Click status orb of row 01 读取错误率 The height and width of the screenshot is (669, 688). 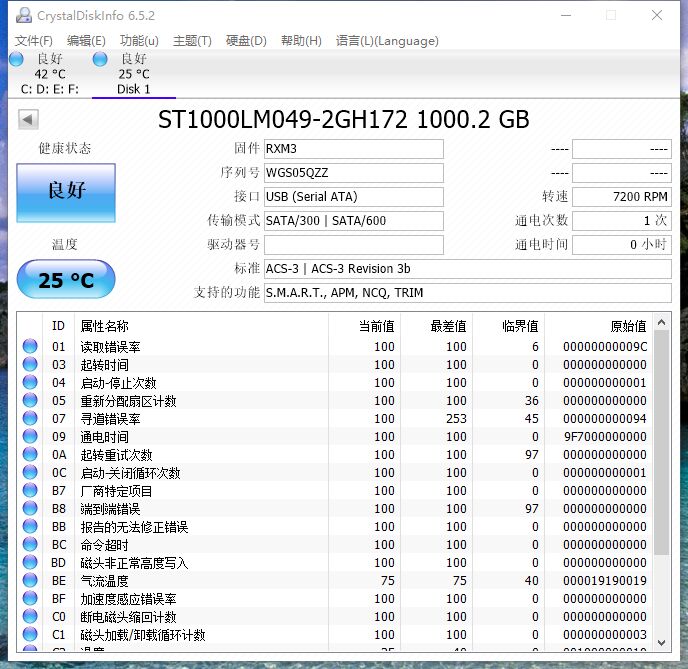[30, 346]
